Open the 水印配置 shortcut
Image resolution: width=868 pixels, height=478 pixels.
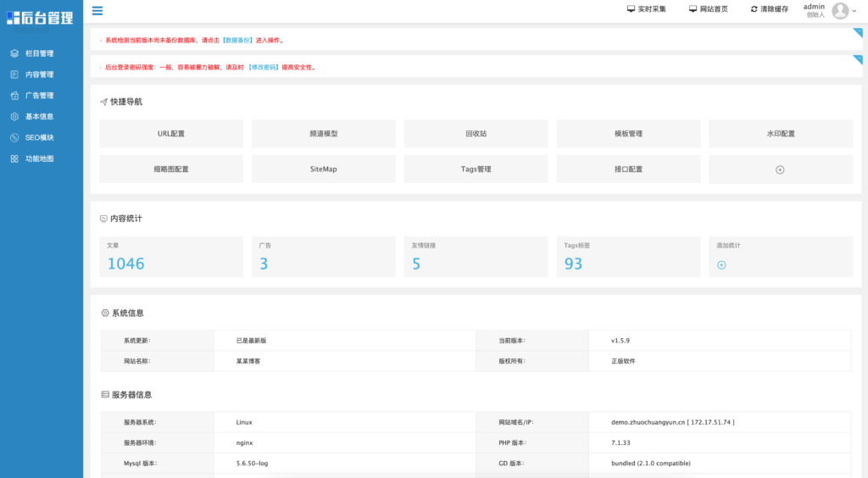(x=781, y=133)
